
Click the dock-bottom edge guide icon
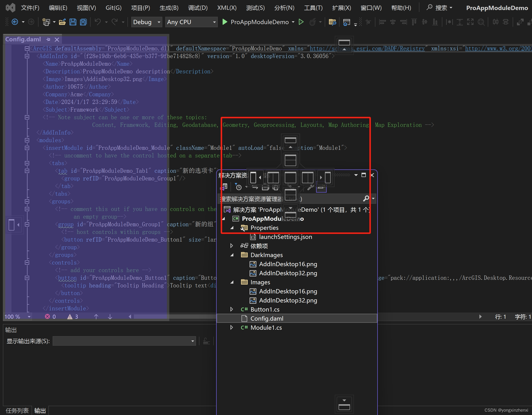pos(344,404)
